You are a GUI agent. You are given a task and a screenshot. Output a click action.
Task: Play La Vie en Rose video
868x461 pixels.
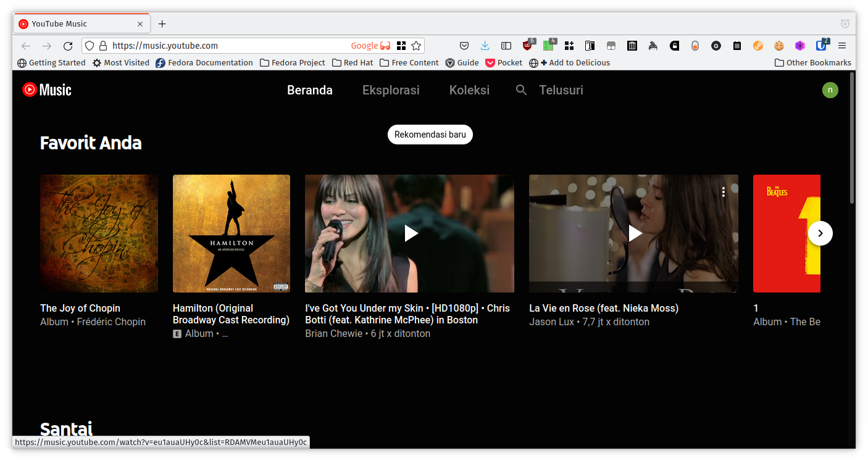coord(634,233)
